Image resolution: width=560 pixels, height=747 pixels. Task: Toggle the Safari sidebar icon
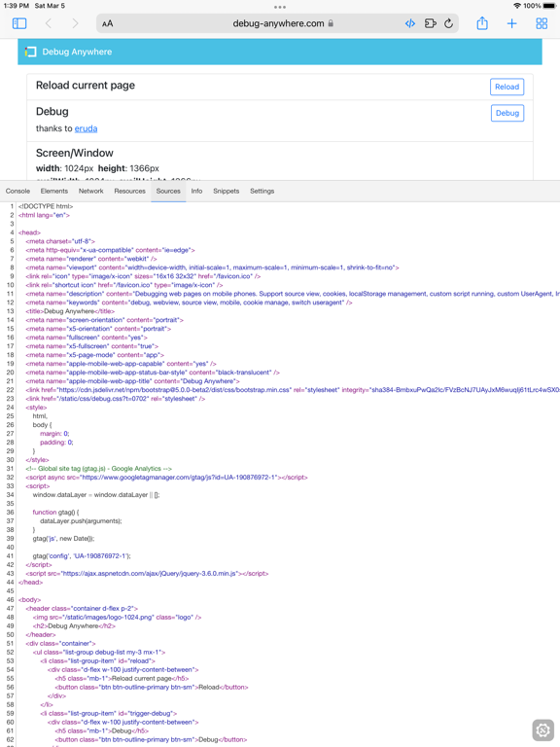(19, 23)
